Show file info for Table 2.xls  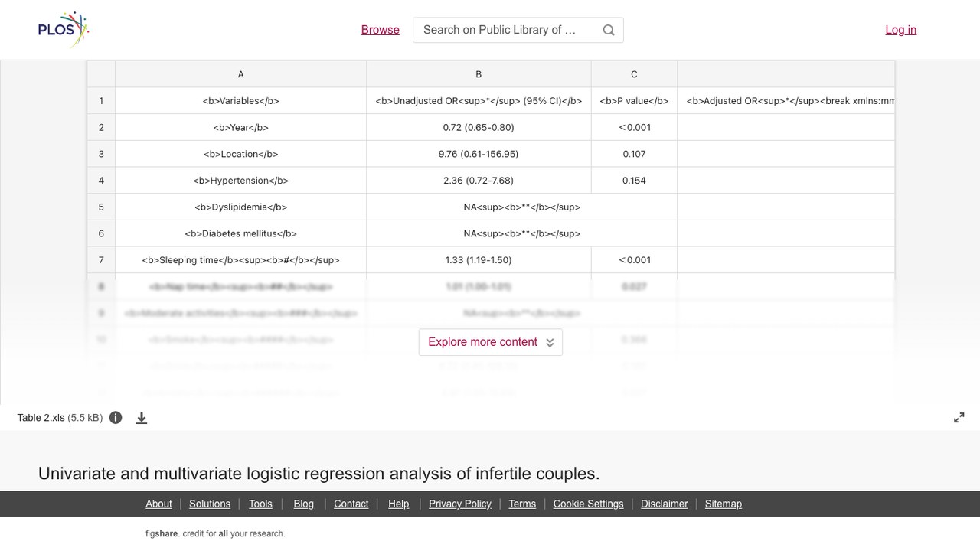pos(116,418)
